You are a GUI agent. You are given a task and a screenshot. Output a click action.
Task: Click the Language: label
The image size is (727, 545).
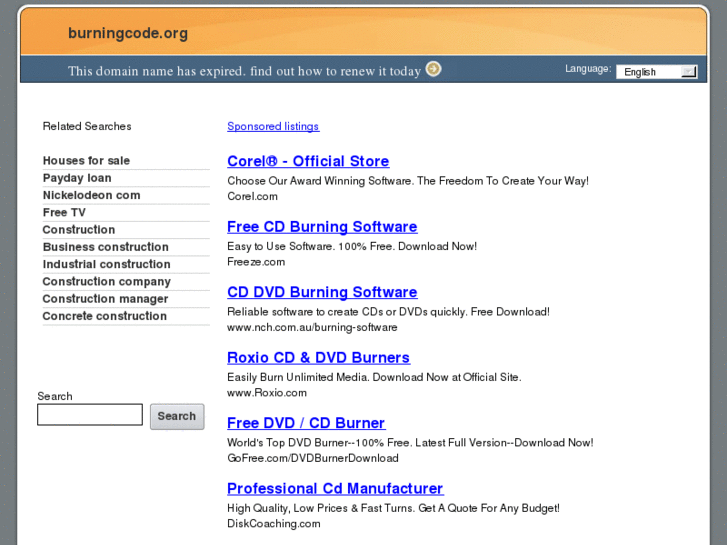(x=588, y=69)
